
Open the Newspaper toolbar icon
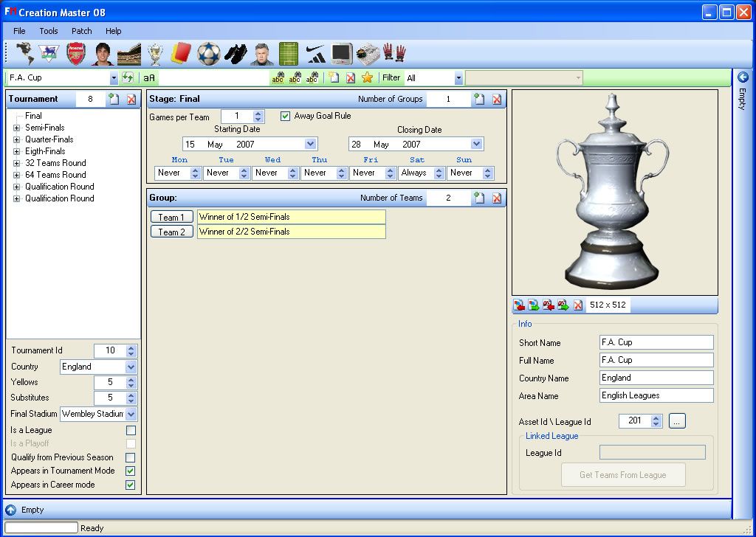pos(368,54)
